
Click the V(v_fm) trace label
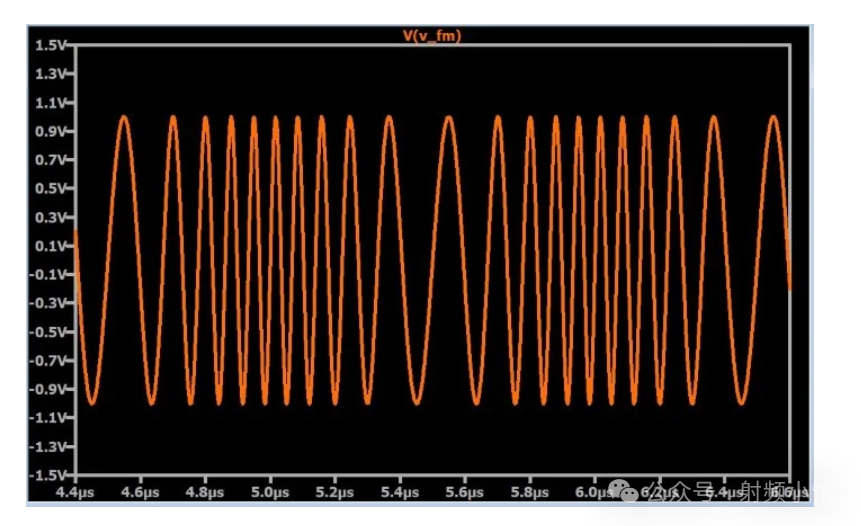pos(432,35)
